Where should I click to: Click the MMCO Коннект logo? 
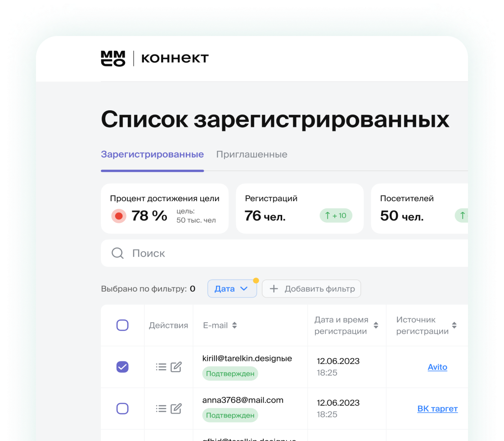pos(155,58)
